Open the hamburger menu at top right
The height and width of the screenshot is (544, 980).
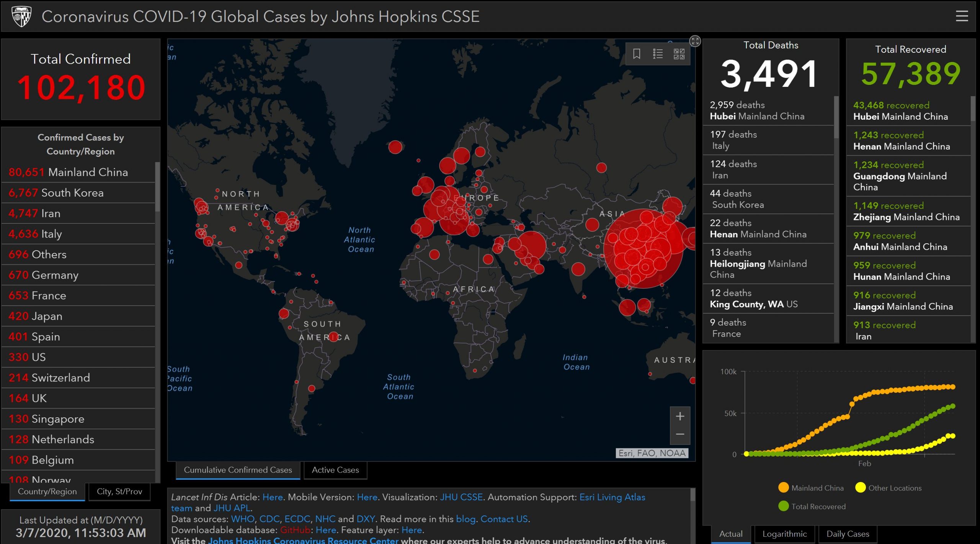961,16
